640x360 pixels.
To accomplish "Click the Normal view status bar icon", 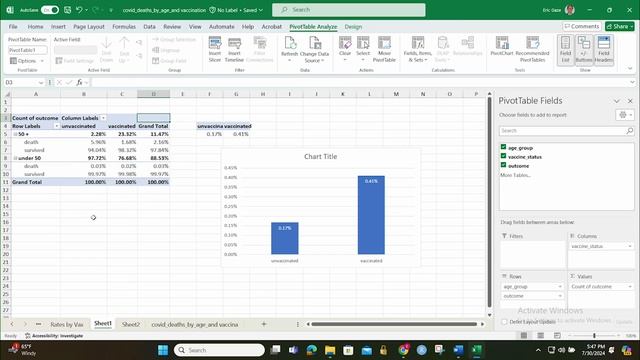I will [524, 336].
